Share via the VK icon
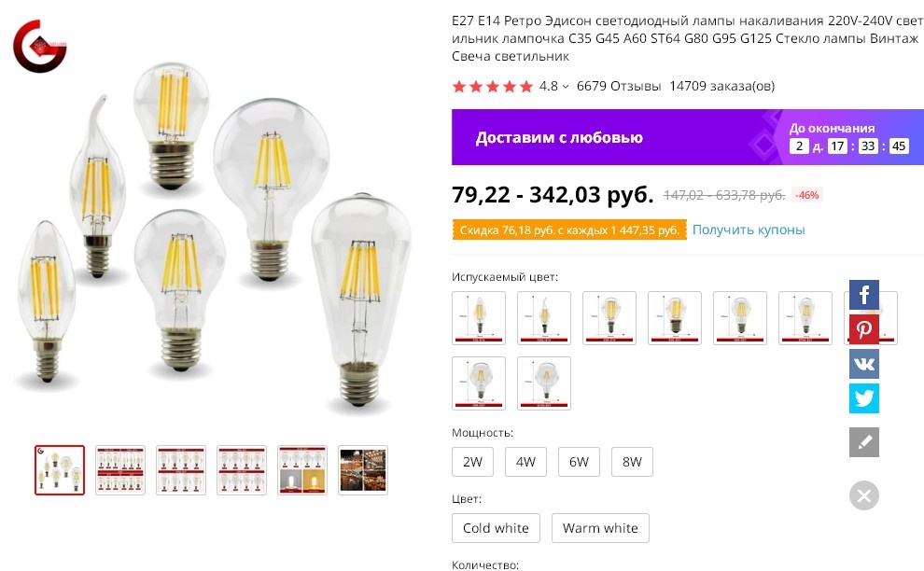 point(863,363)
